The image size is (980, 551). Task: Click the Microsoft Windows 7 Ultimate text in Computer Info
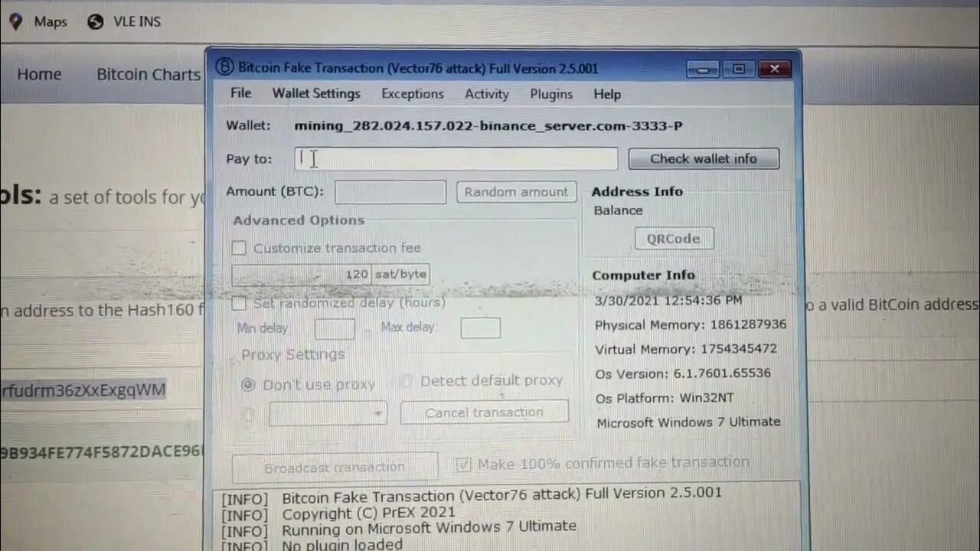pos(689,422)
